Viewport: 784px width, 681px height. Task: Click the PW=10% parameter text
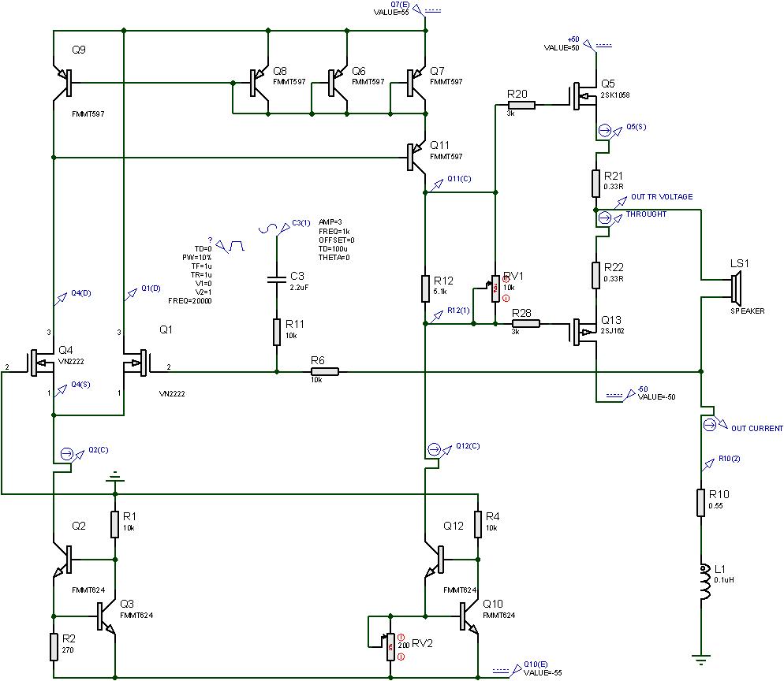click(x=196, y=257)
